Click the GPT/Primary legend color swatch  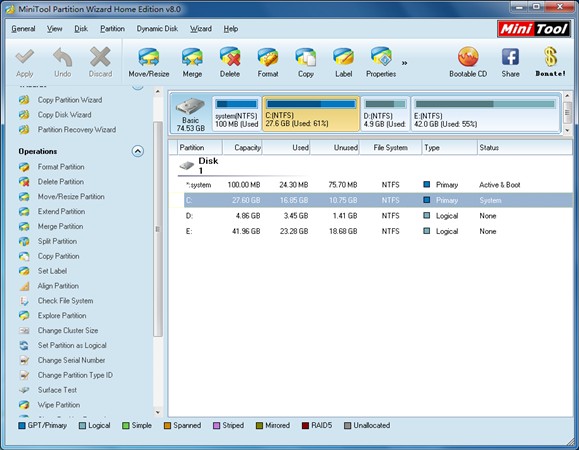22,426
